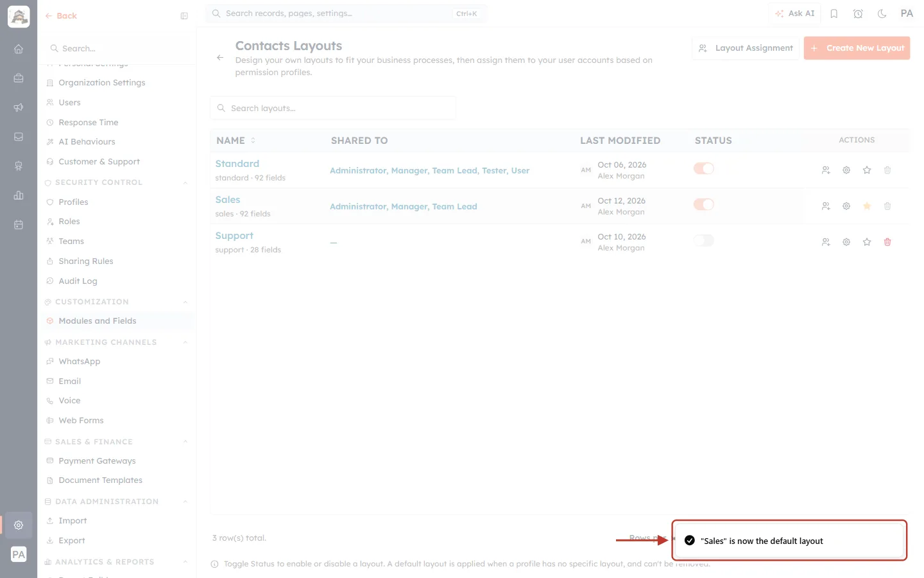Open the briefcase icon in left rail
The image size is (924, 578).
(19, 78)
